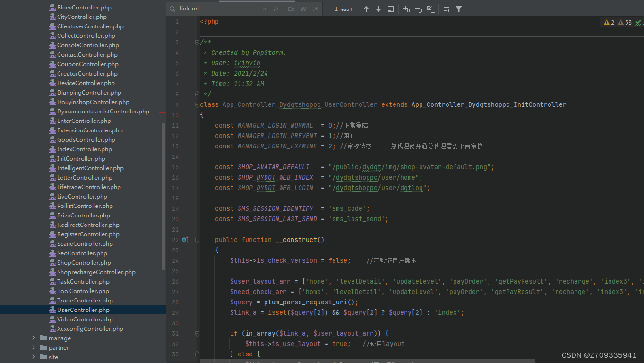Clear the link_url search field
Image resolution: width=644 pixels, height=363 pixels.
[x=265, y=9]
